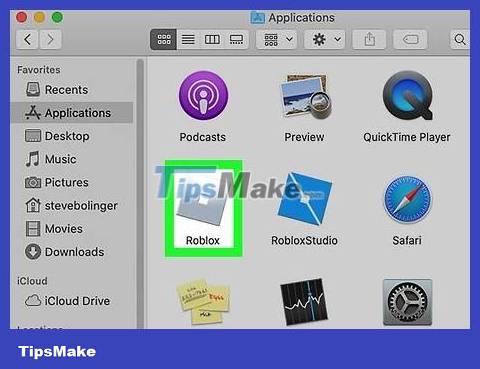The height and width of the screenshot is (369, 480).
Task: Open Music in the sidebar
Action: click(72, 159)
